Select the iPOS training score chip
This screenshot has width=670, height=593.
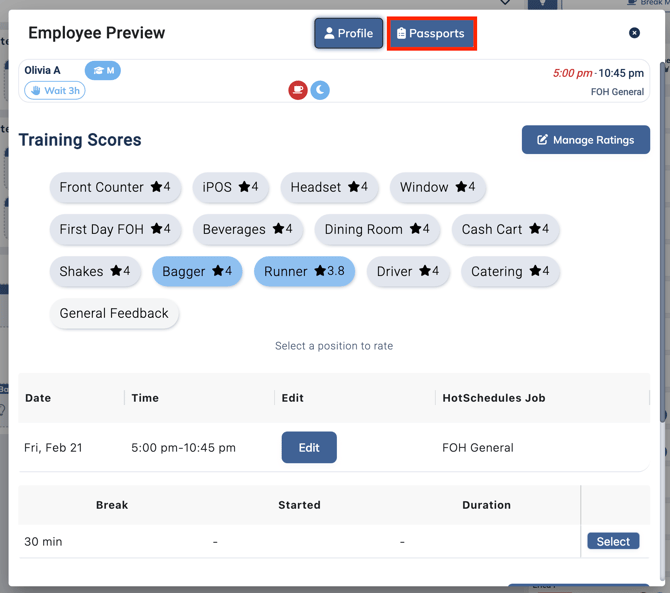point(230,187)
